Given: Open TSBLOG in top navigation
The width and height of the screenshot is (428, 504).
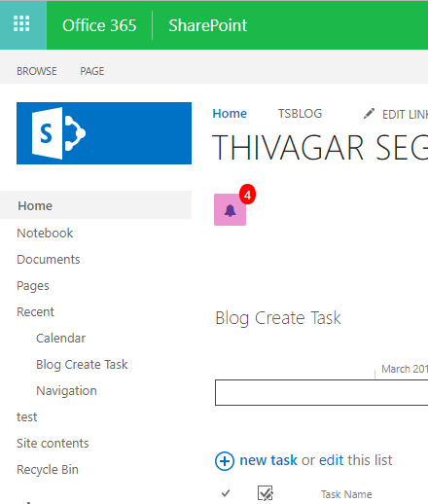Looking at the screenshot, I should pyautogui.click(x=300, y=114).
